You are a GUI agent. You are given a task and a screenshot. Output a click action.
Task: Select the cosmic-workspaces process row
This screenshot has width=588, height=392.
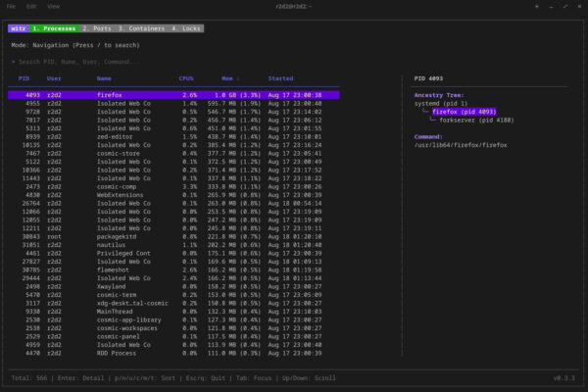173,328
